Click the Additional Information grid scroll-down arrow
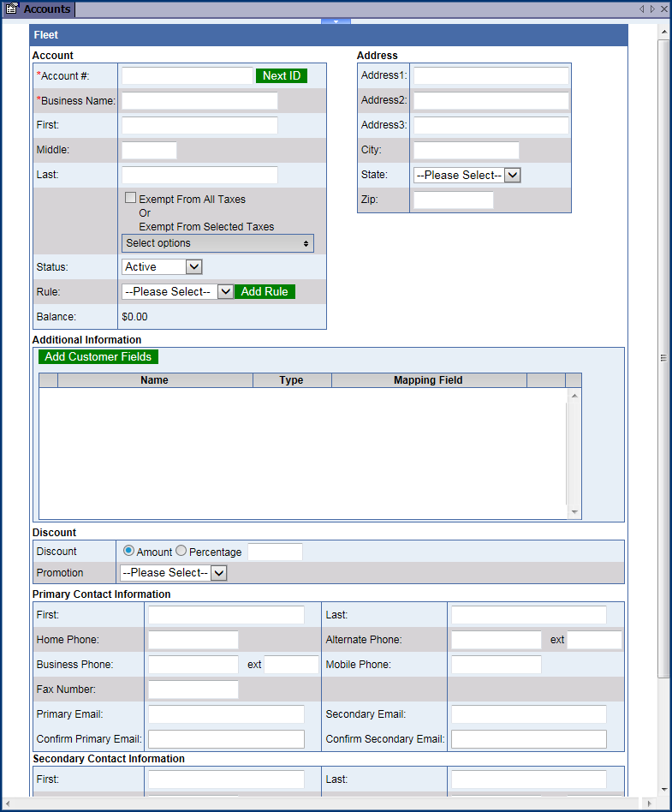The height and width of the screenshot is (812, 672). [574, 512]
